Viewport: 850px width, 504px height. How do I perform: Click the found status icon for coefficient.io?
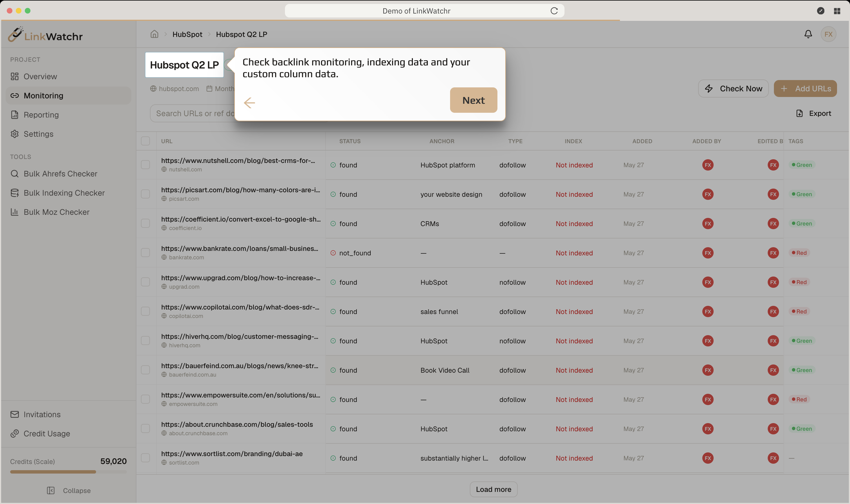coord(333,224)
